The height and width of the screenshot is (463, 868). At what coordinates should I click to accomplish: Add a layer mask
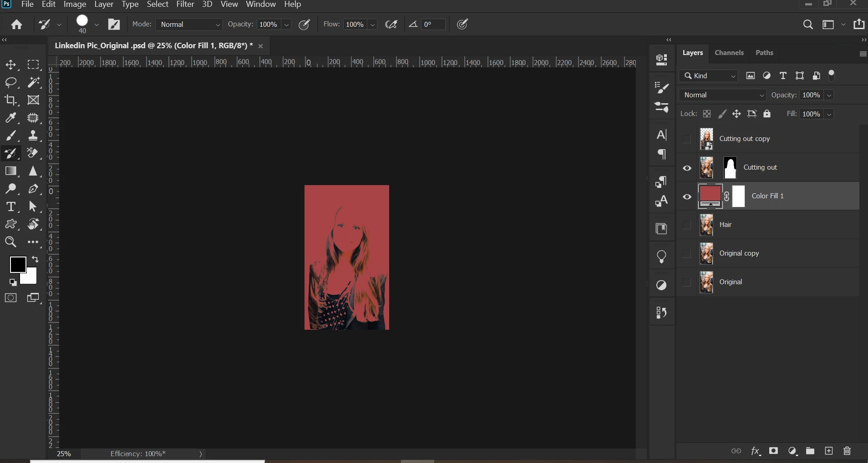pos(774,451)
